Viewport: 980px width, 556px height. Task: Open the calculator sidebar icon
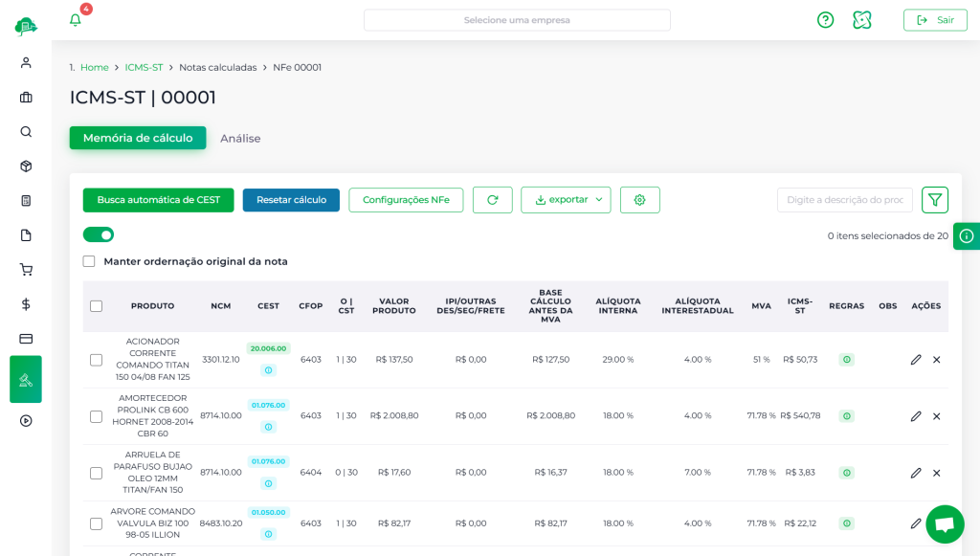[26, 201]
